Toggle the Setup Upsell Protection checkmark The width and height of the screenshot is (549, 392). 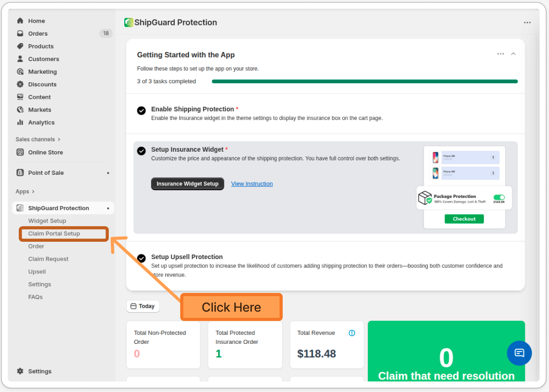pyautogui.click(x=141, y=258)
